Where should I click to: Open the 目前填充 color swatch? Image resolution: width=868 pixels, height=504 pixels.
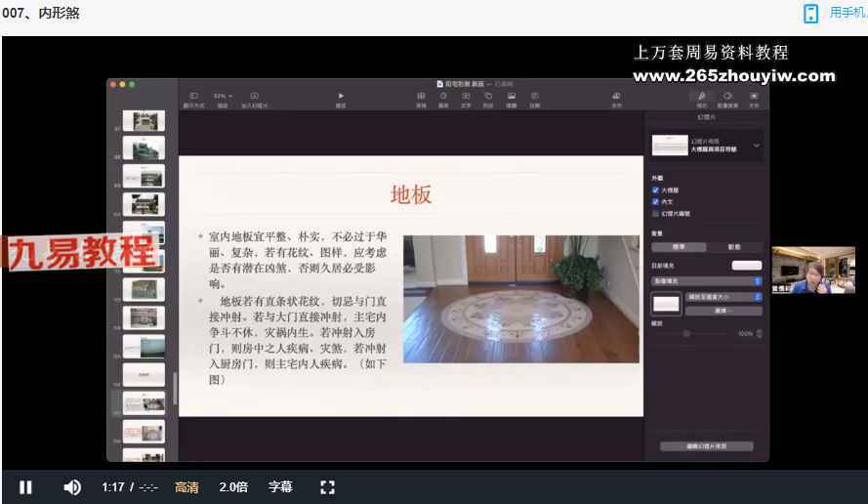[747, 266]
